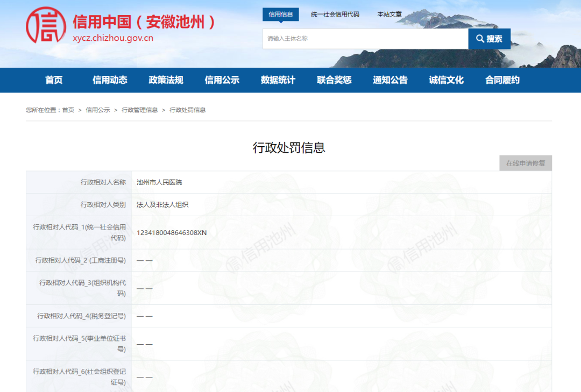Click the 行政相对人代码_2 (工商注册号) label

(80, 260)
